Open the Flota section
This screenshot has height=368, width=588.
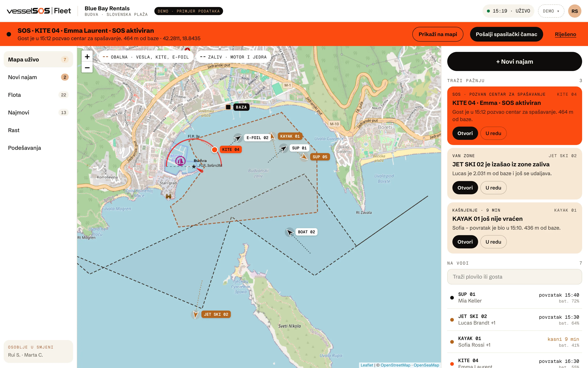(x=38, y=95)
